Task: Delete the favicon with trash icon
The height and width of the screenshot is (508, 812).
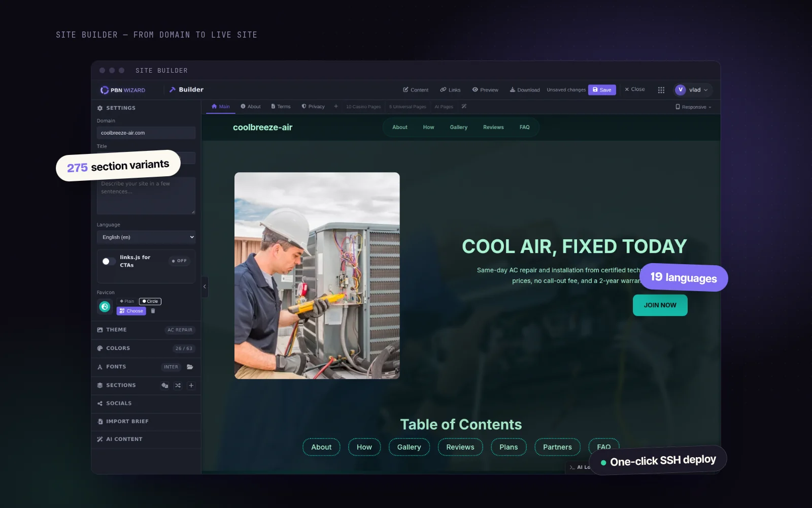Action: point(153,311)
